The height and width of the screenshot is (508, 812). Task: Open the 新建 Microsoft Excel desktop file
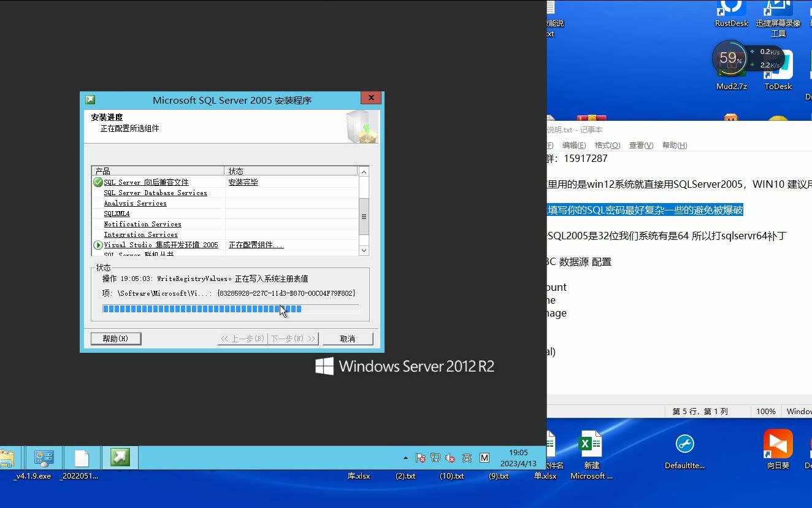pos(591,455)
